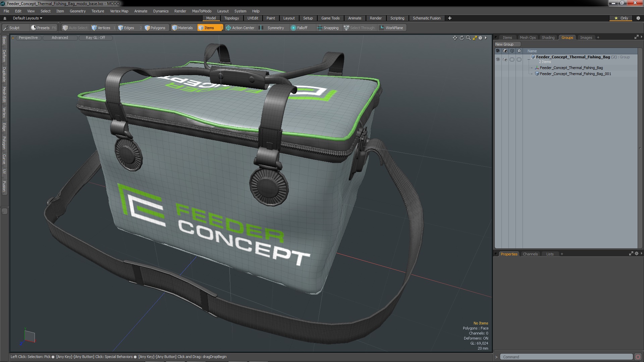Maximize viewport with yellow arrows icon
Screen dimensions: 644x362
click(x=475, y=38)
